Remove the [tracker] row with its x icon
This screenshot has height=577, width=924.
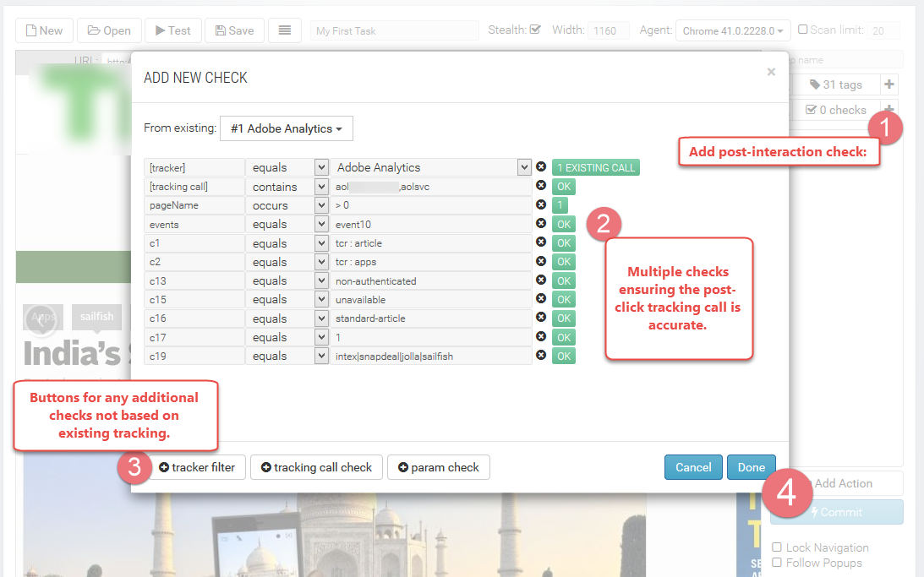(540, 167)
